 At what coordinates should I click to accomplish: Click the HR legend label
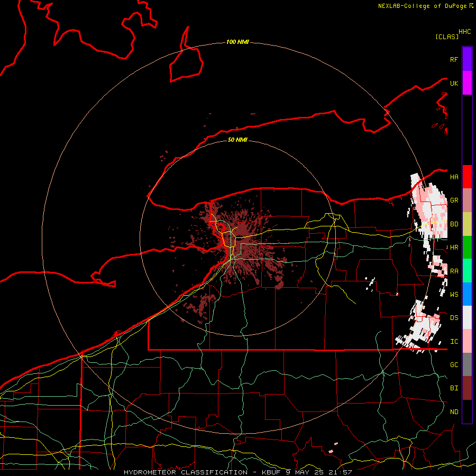(x=454, y=248)
